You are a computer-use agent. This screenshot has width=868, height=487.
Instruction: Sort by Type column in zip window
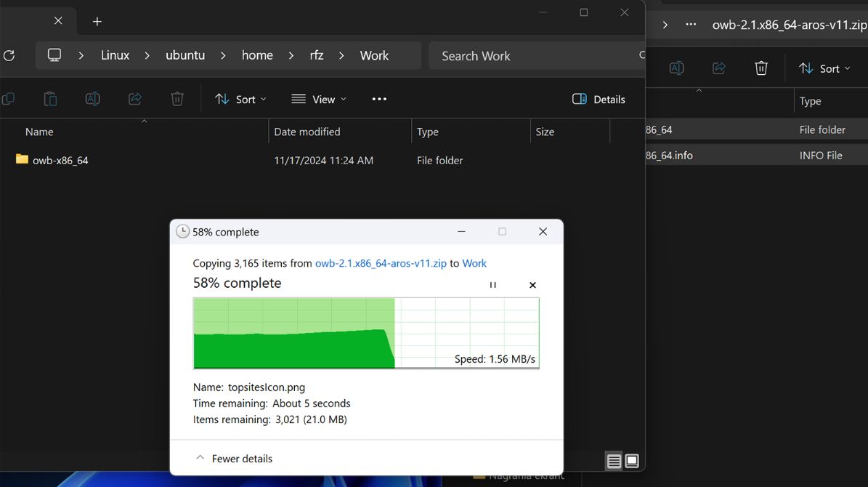(x=810, y=101)
